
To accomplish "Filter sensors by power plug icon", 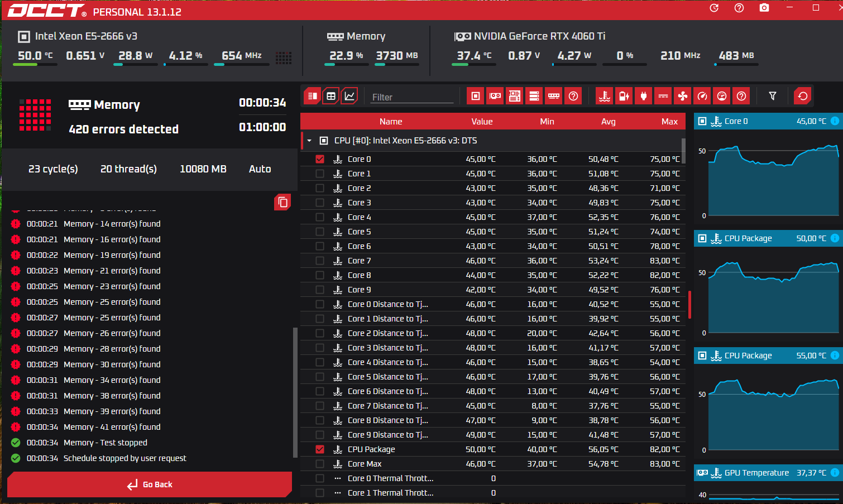I will [644, 96].
